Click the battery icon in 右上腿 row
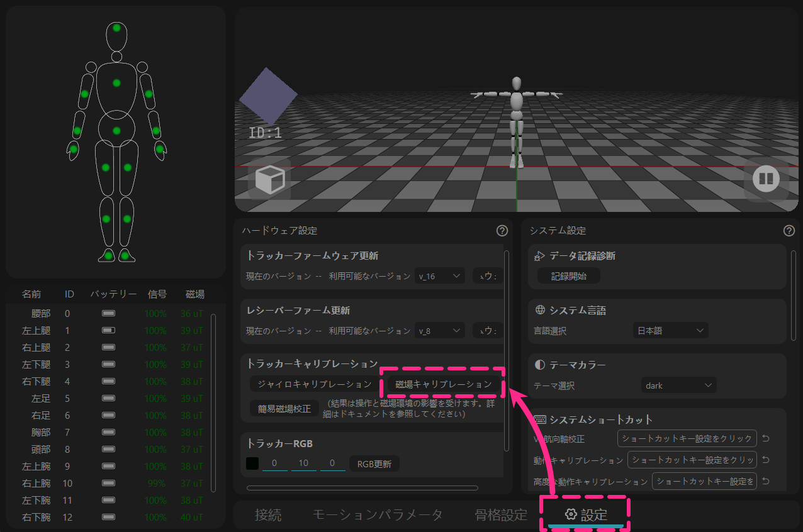Viewport: 803px width, 532px height. 108,347
